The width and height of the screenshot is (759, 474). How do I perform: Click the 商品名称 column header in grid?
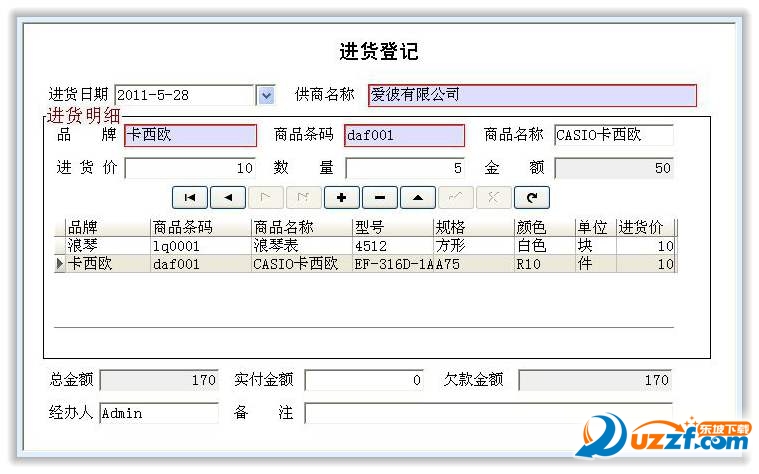[x=302, y=227]
